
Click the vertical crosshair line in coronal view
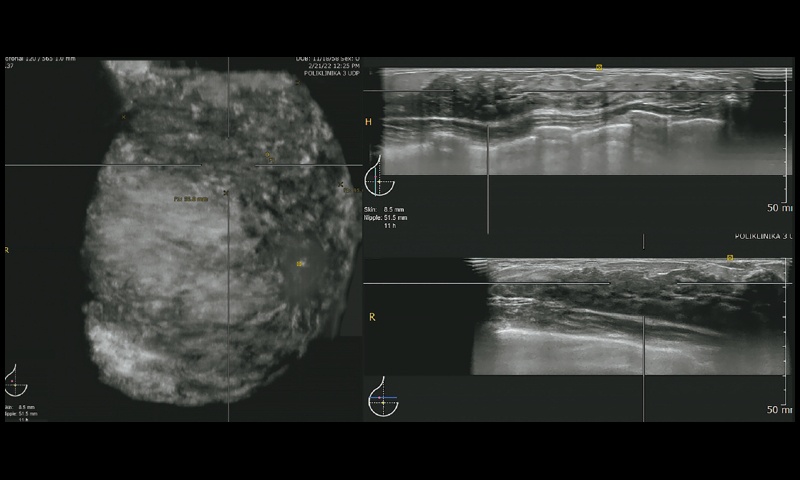pos(228,306)
